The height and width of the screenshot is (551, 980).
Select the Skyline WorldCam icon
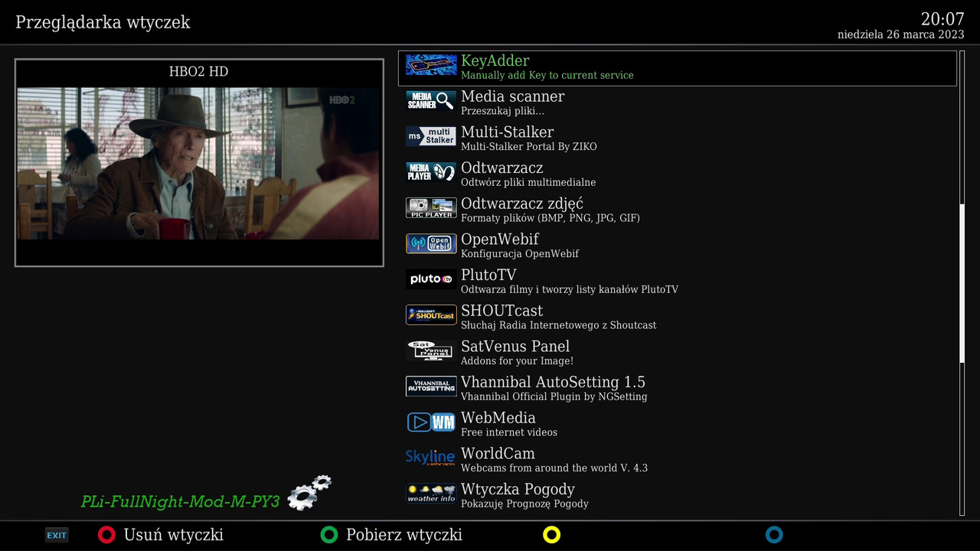tap(431, 458)
